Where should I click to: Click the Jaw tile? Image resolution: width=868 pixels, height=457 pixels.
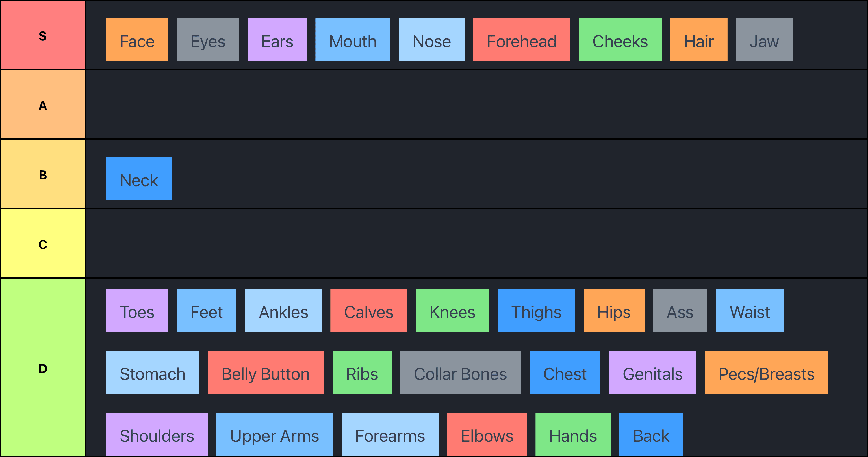pyautogui.click(x=763, y=40)
